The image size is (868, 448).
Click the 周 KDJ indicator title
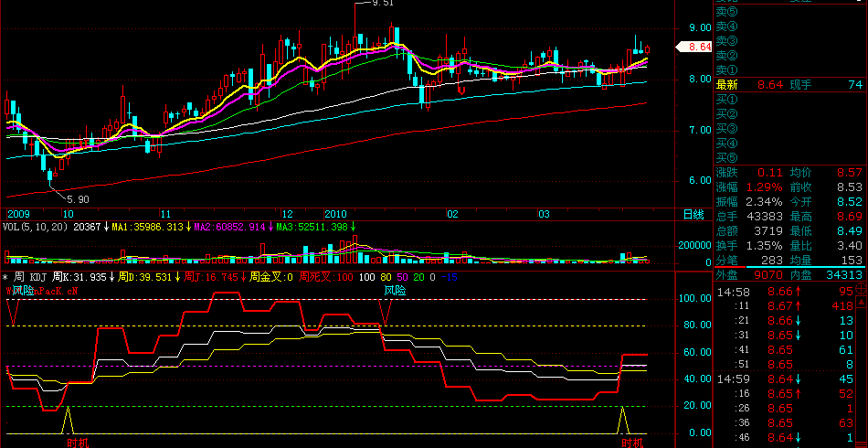(31, 277)
